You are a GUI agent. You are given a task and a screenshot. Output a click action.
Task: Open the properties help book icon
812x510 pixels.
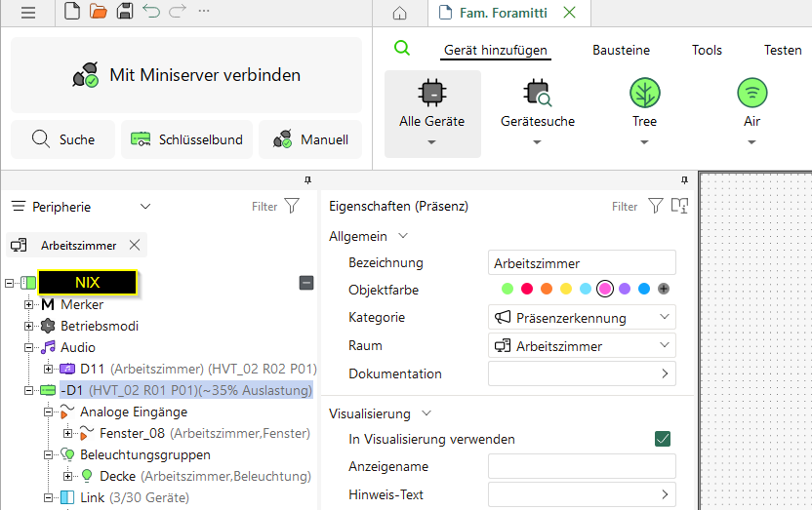point(679,206)
